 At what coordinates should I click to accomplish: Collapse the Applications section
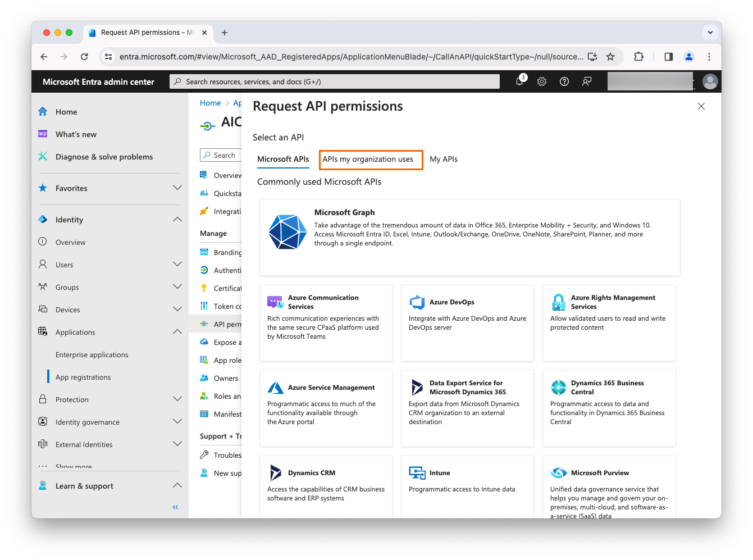[177, 331]
